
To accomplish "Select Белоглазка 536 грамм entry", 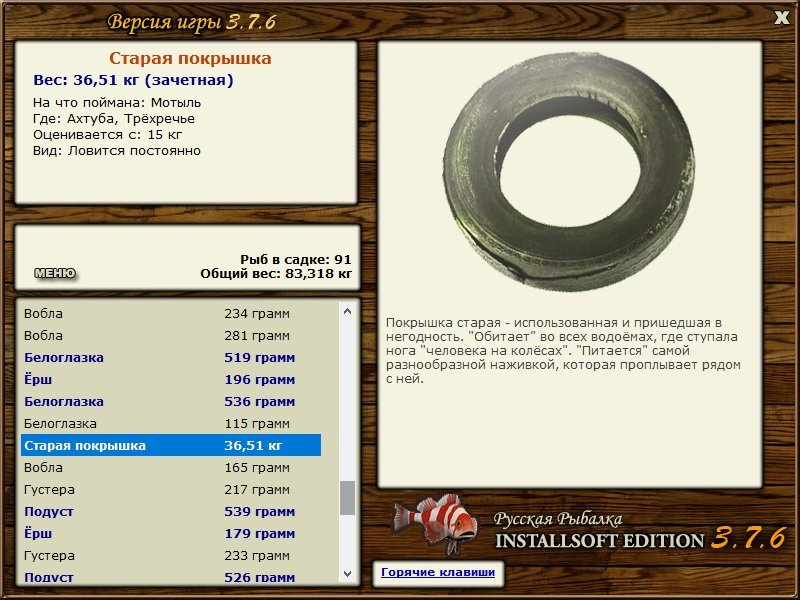I will point(171,402).
